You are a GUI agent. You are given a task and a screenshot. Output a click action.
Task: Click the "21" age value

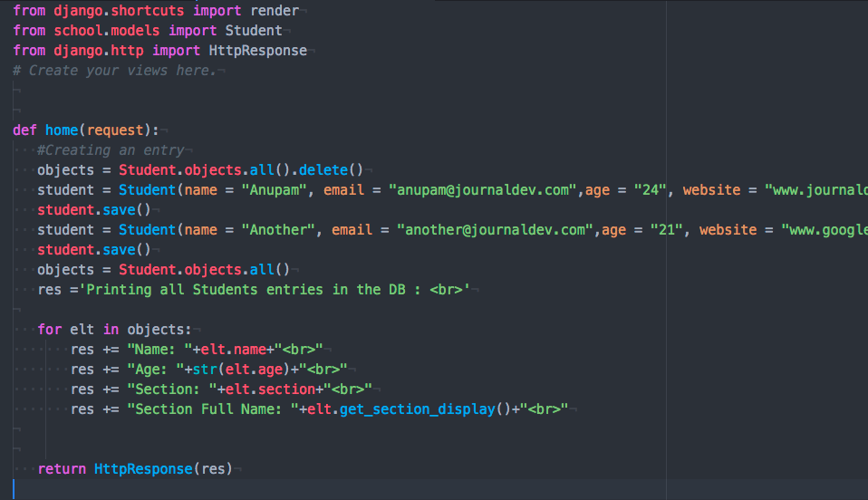point(667,229)
